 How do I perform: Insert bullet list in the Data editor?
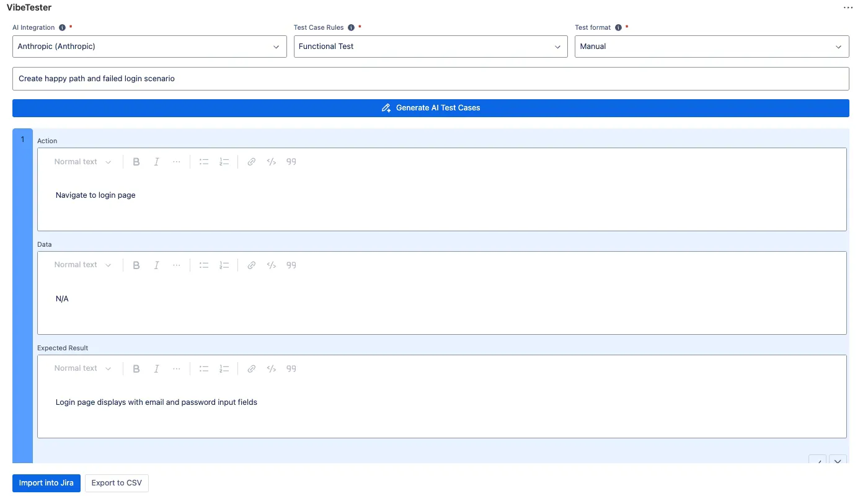pyautogui.click(x=204, y=265)
